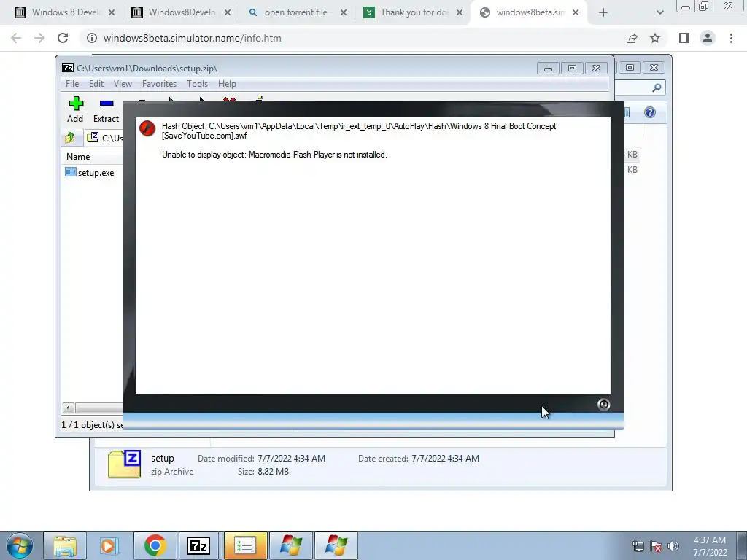This screenshot has height=560, width=747.
Task: Click the Explorer search magnifier icon
Action: click(657, 87)
